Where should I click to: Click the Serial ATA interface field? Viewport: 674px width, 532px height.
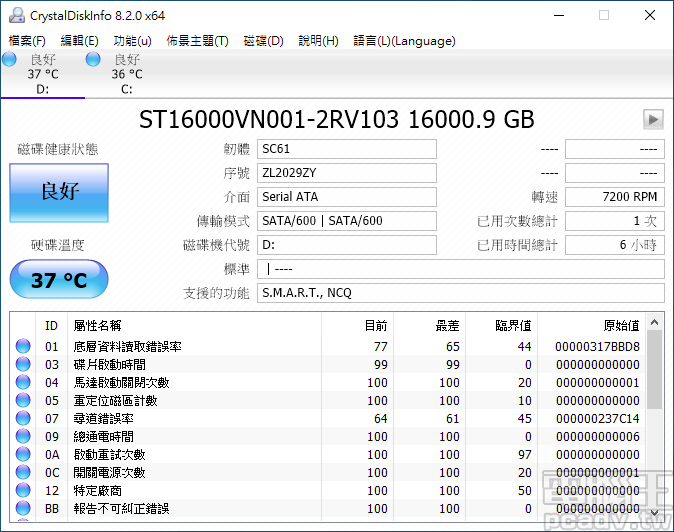click(x=347, y=197)
